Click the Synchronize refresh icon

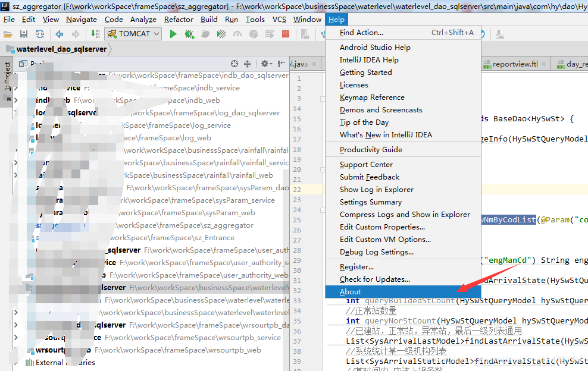click(x=40, y=34)
